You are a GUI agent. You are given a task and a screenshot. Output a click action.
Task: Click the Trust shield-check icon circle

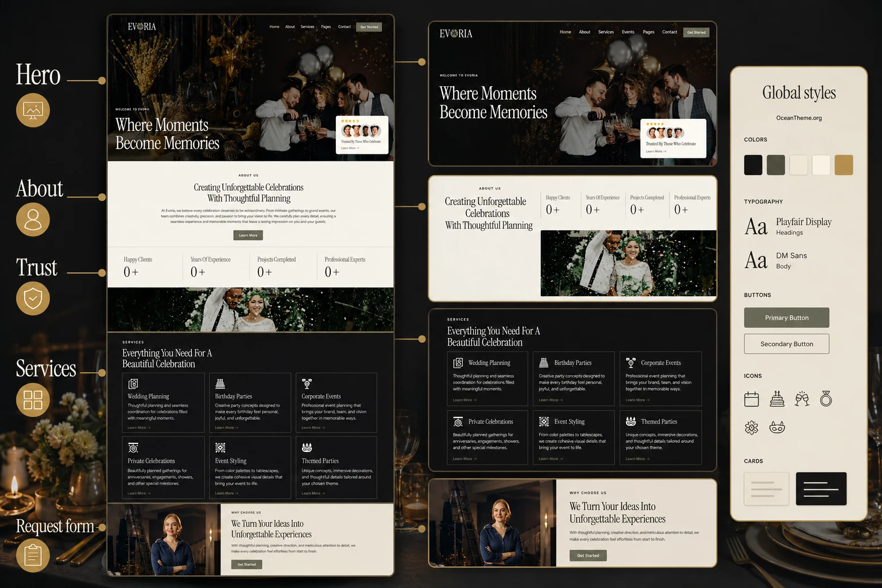pos(33,298)
